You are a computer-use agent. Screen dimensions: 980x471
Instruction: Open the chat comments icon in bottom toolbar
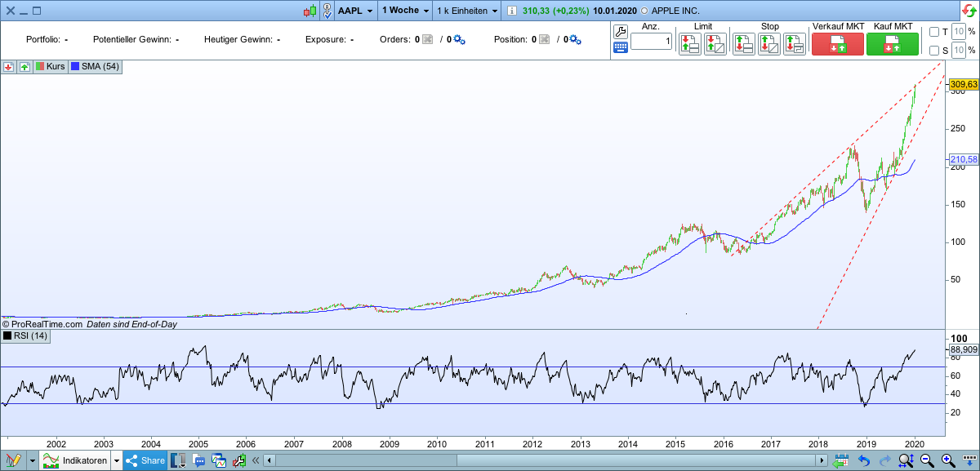(x=199, y=460)
